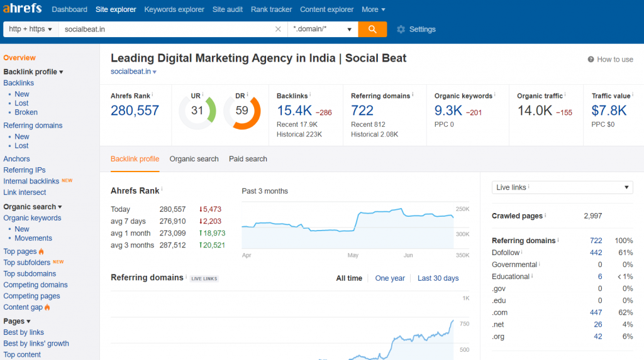Expand the socialbeat.in domain dropdown arrow
Viewport: 644px width, 360px height.
(155, 72)
